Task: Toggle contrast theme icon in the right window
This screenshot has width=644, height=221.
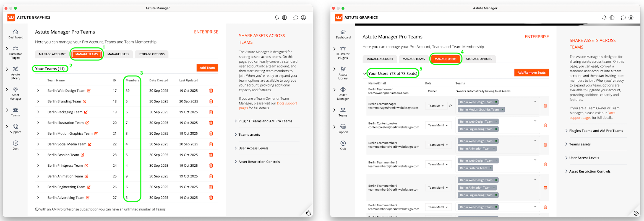Action: tap(612, 18)
